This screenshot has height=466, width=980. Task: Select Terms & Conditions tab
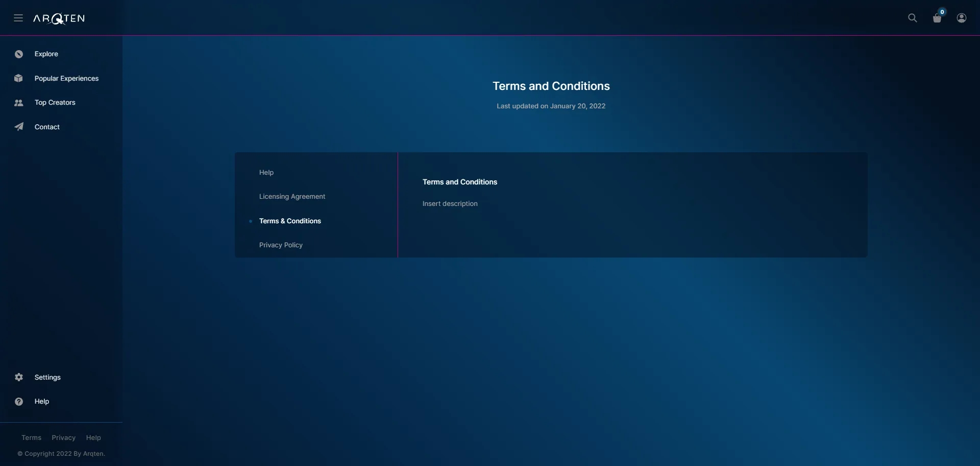(x=290, y=221)
